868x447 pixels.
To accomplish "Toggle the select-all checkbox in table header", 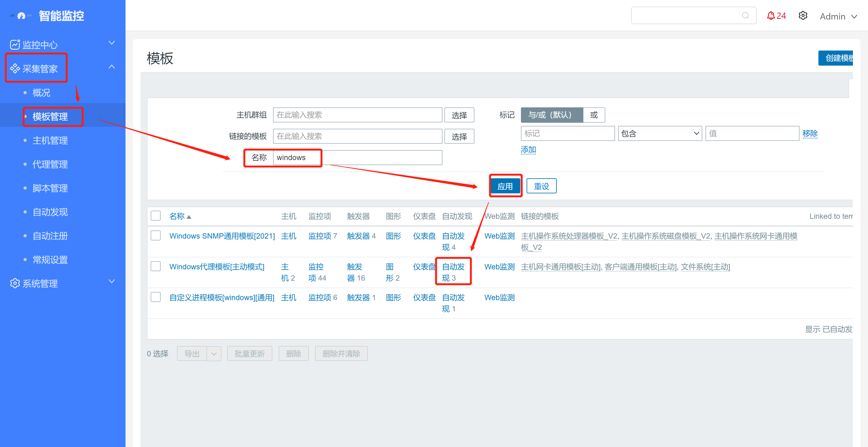I will click(155, 216).
